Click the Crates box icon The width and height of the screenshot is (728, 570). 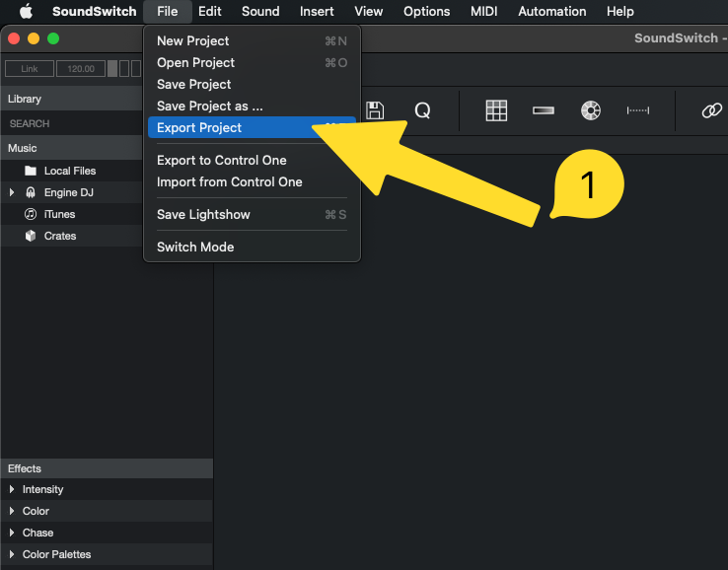click(x=31, y=236)
